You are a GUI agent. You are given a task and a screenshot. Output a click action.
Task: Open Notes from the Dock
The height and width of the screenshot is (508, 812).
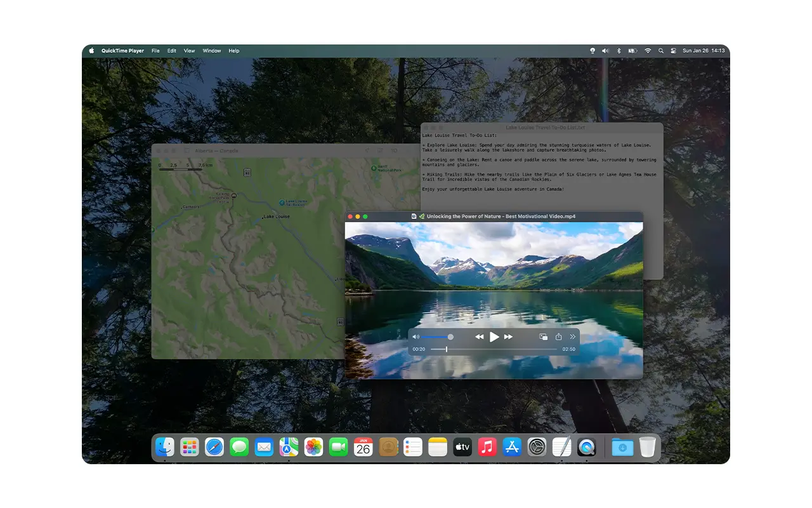[438, 447]
